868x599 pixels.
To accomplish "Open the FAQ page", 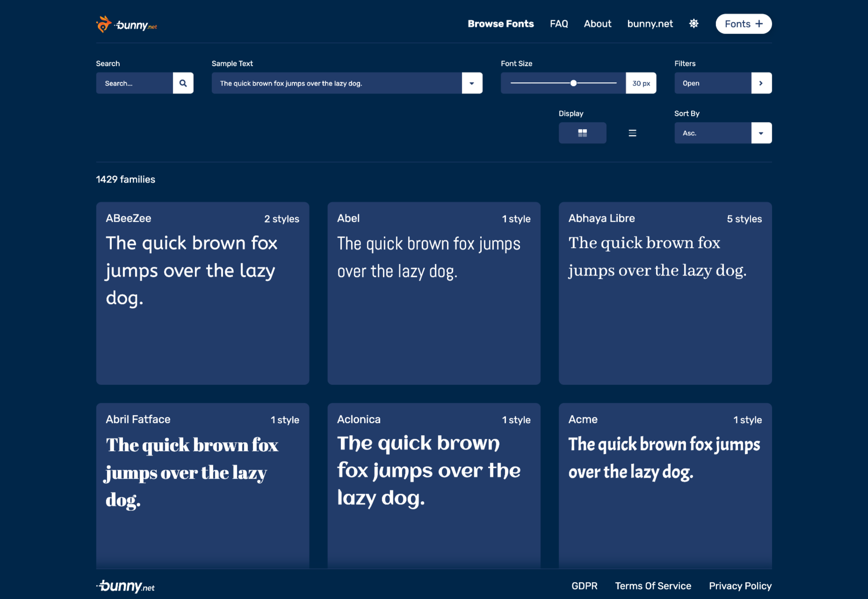I will tap(559, 24).
